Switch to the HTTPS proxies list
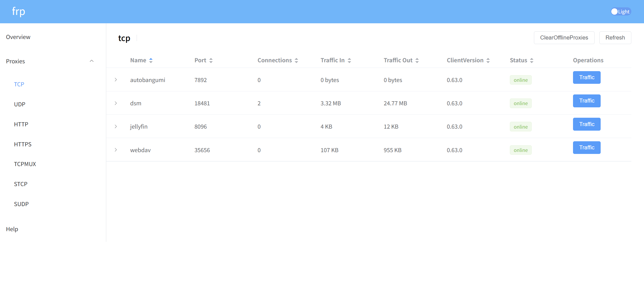This screenshot has width=644, height=299. coord(23,144)
